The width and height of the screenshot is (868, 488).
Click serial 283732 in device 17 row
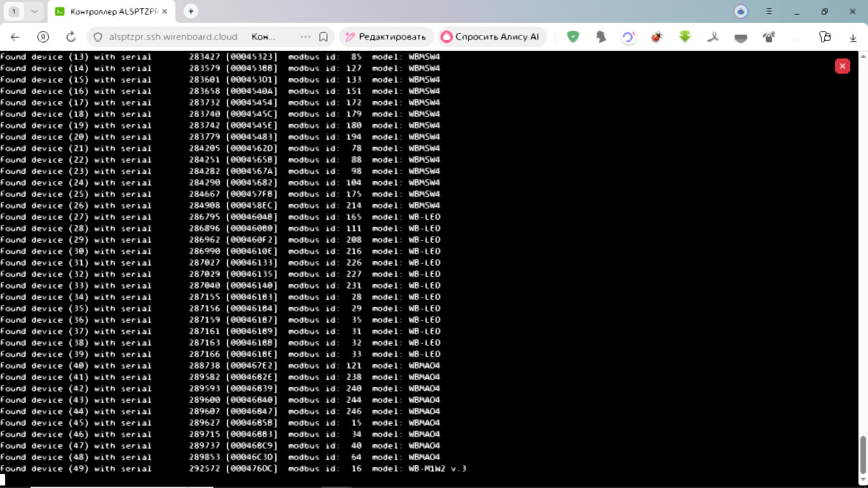[205, 102]
